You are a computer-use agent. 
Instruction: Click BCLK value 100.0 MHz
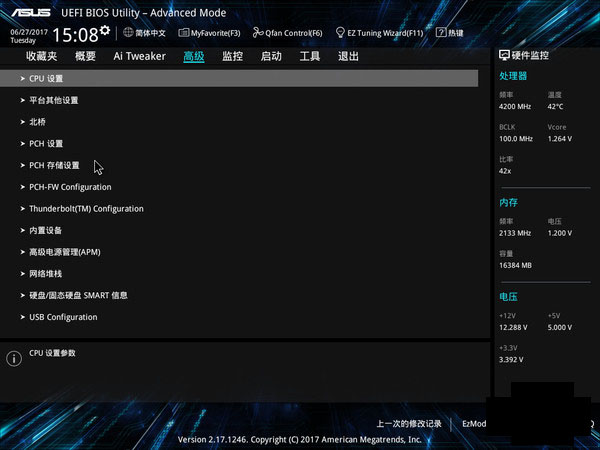(516, 139)
